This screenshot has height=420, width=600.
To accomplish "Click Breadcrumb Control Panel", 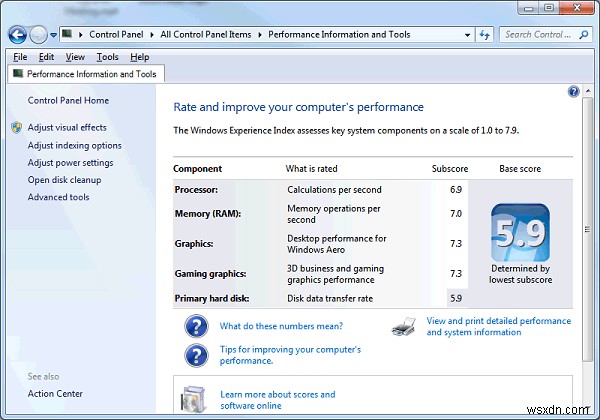I will click(x=116, y=35).
